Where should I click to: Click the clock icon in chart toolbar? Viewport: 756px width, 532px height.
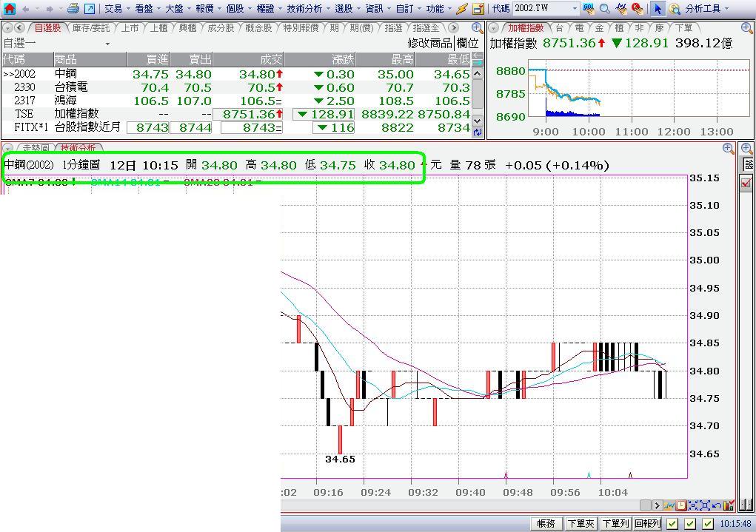pyautogui.click(x=681, y=505)
